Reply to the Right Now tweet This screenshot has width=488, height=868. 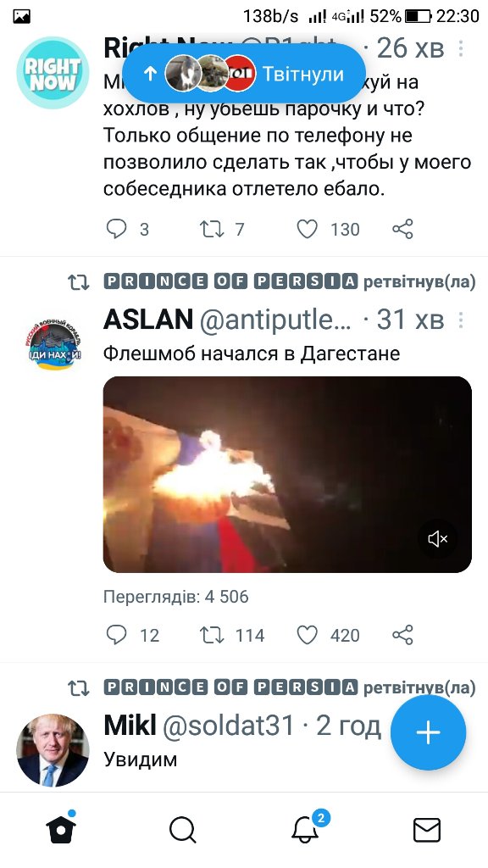tap(116, 229)
